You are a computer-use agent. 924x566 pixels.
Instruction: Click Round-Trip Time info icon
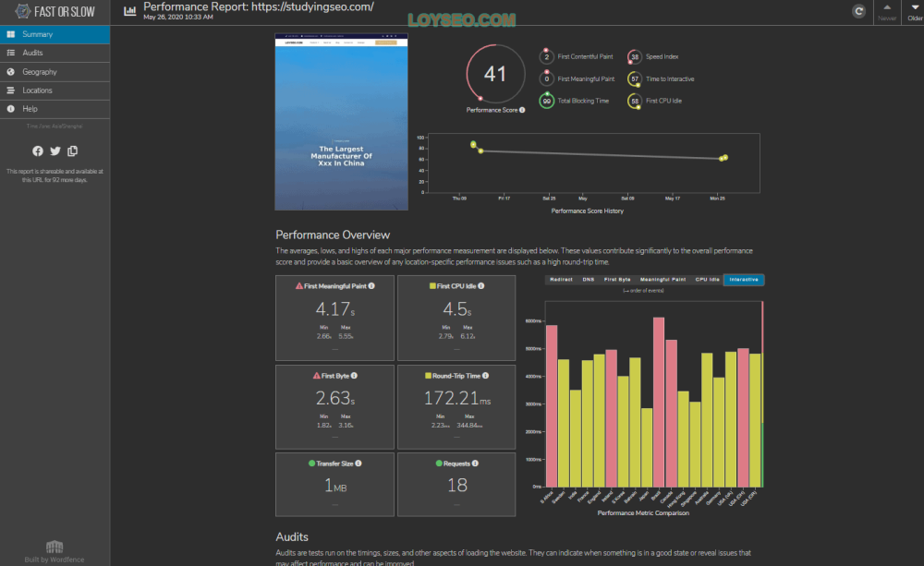(x=486, y=376)
